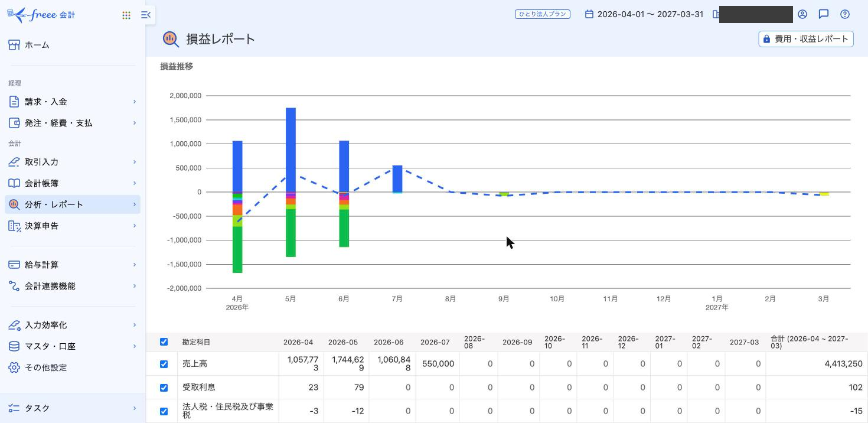Expand the 給与計算 submenu chevron
The height and width of the screenshot is (423, 868).
point(134,265)
